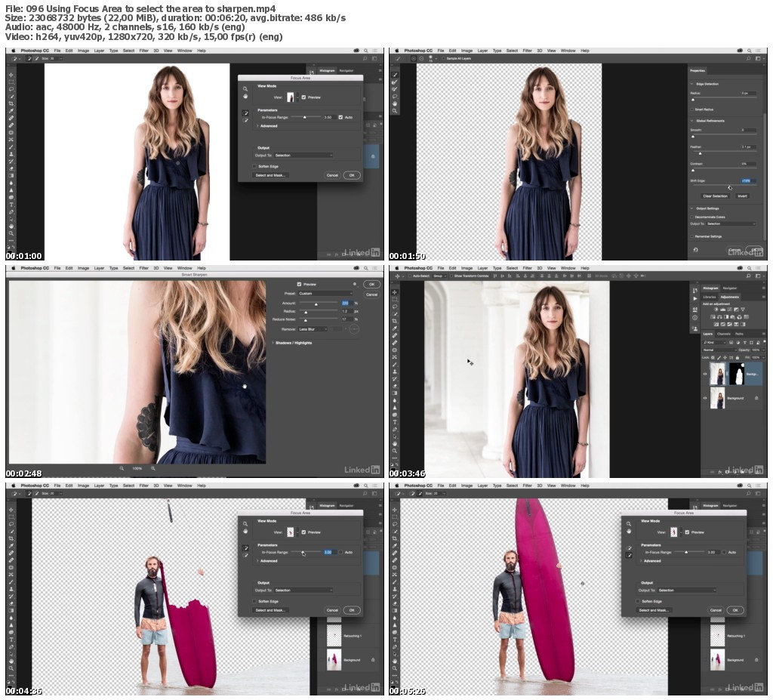Pick the Hand tool in 00:01:50 Select and Mask toolbar
773x700 pixels.
[395, 103]
